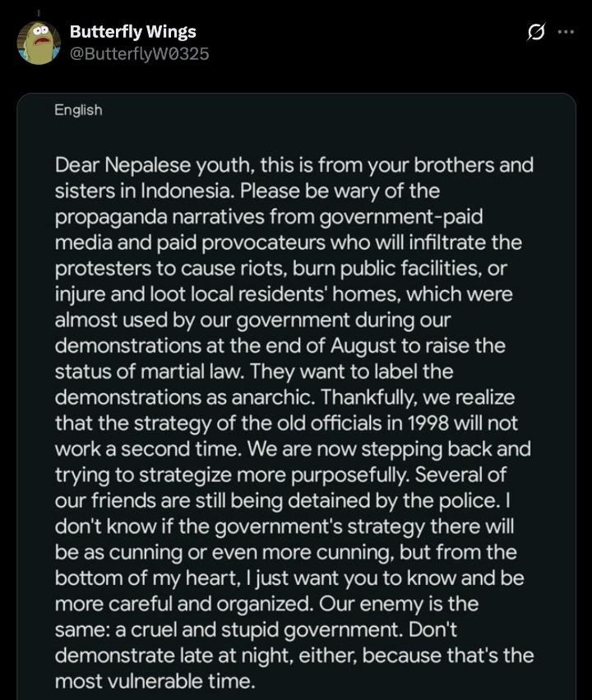Click the "Butterfly Wings" display name
Image resolution: width=592 pixels, height=700 pixels.
(132, 32)
